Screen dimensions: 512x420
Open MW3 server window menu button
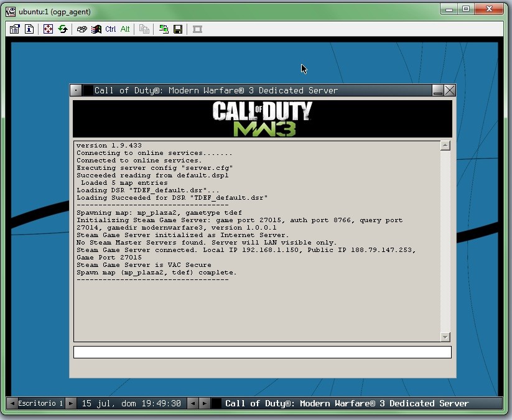pyautogui.click(x=76, y=90)
